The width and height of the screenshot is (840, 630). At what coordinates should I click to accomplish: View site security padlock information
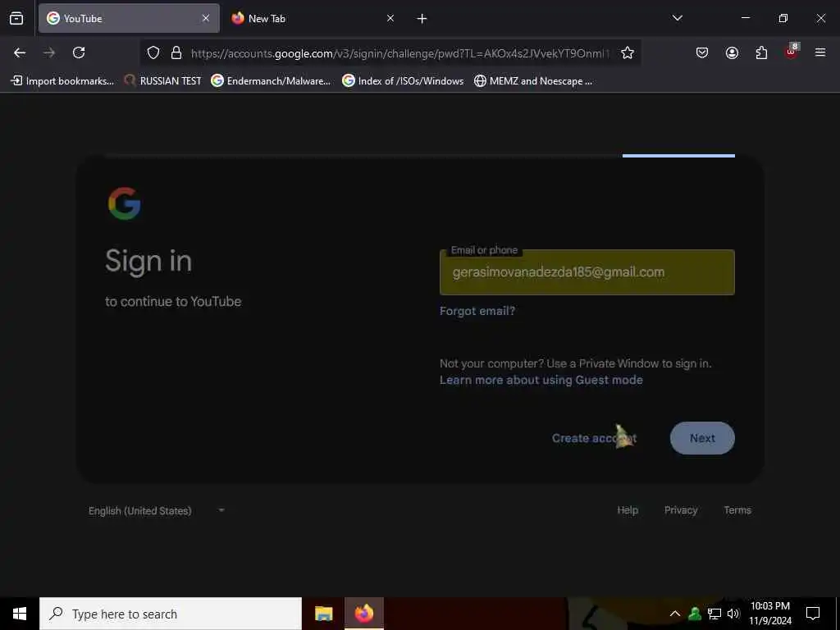pyautogui.click(x=176, y=52)
